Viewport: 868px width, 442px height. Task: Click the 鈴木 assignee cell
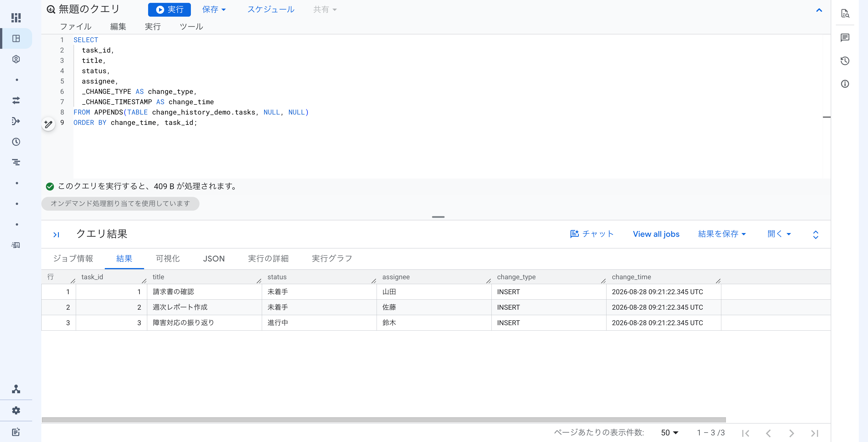coord(434,323)
